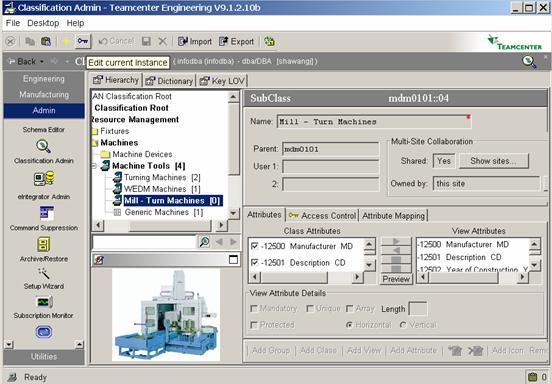Switch to the Dictionary tab

(169, 81)
